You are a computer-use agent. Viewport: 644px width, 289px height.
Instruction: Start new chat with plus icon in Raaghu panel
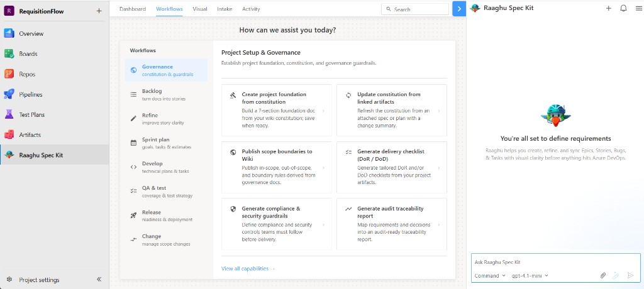[x=609, y=8]
